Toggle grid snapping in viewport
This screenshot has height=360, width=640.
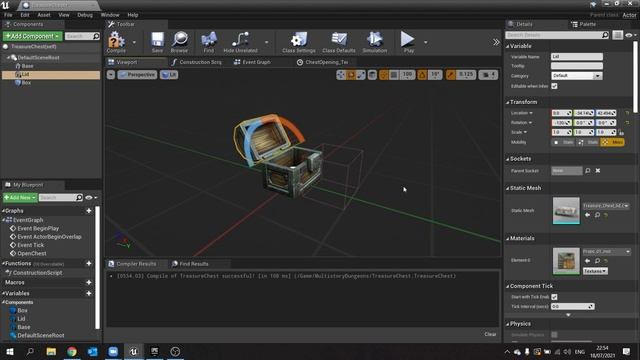(x=384, y=75)
